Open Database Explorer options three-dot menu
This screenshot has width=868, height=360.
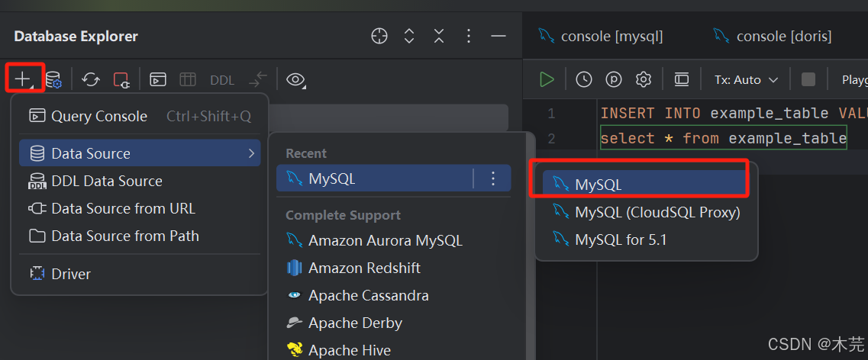pyautogui.click(x=469, y=37)
